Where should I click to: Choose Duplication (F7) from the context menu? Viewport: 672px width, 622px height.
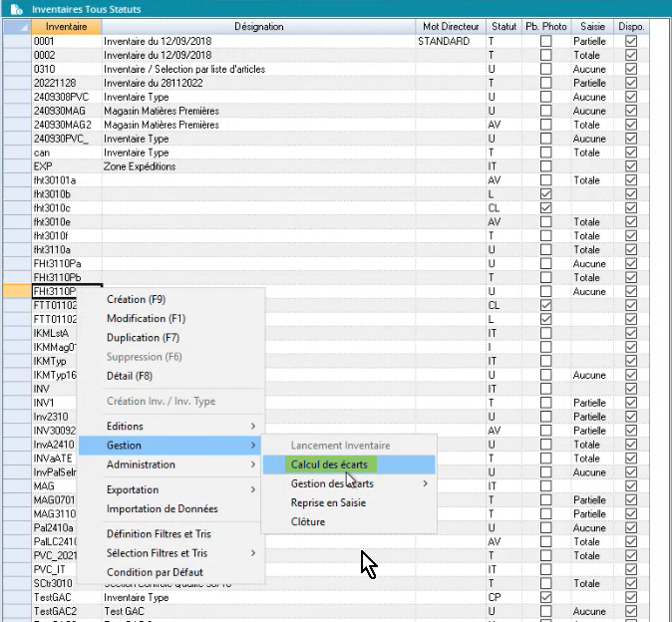pyautogui.click(x=142, y=338)
